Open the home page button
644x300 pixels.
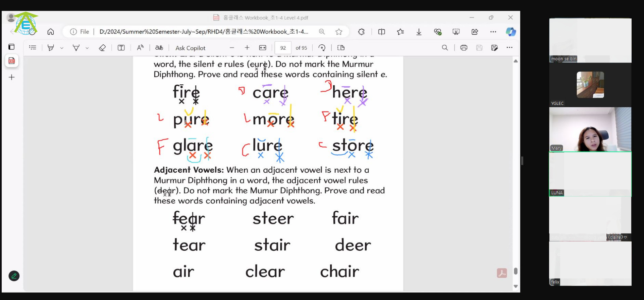51,32
